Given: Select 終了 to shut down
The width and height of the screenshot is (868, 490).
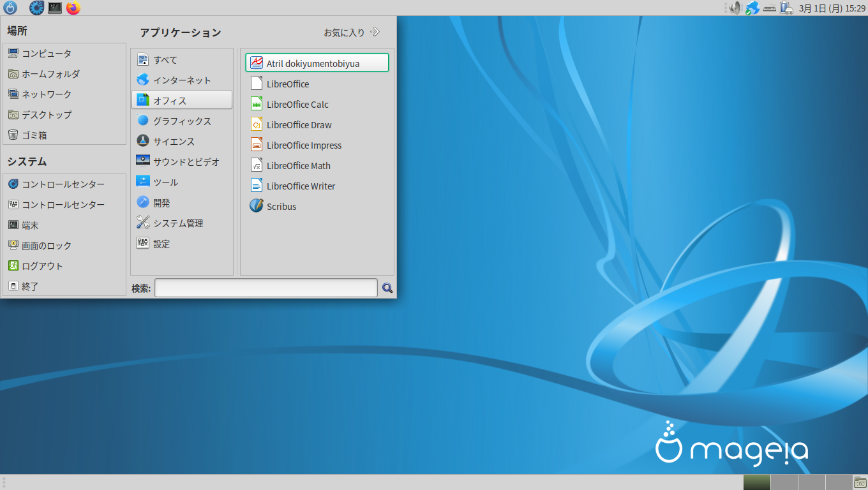Looking at the screenshot, I should click(64, 286).
